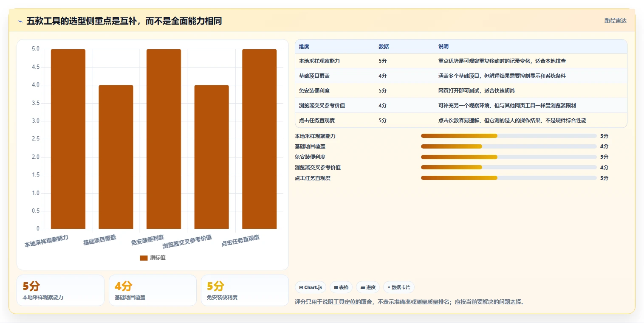
Task: Toggle the 指标值 legend swatch
Action: (x=144, y=258)
